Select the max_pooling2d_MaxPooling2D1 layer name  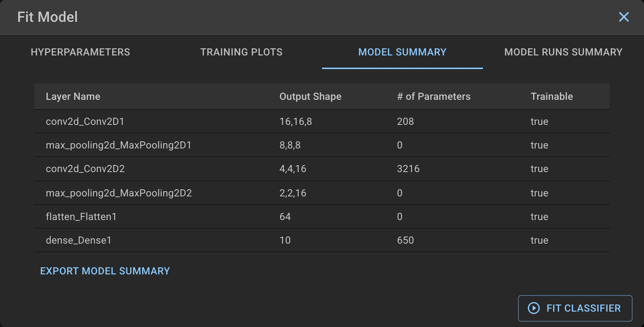119,145
